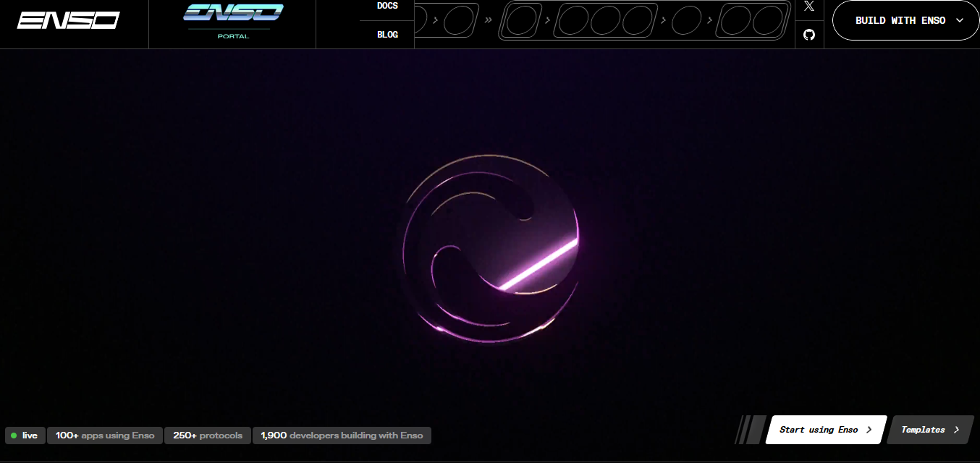Click the 100+ apps using Enso badge
Image resolution: width=980 pixels, height=463 pixels.
pyautogui.click(x=105, y=436)
